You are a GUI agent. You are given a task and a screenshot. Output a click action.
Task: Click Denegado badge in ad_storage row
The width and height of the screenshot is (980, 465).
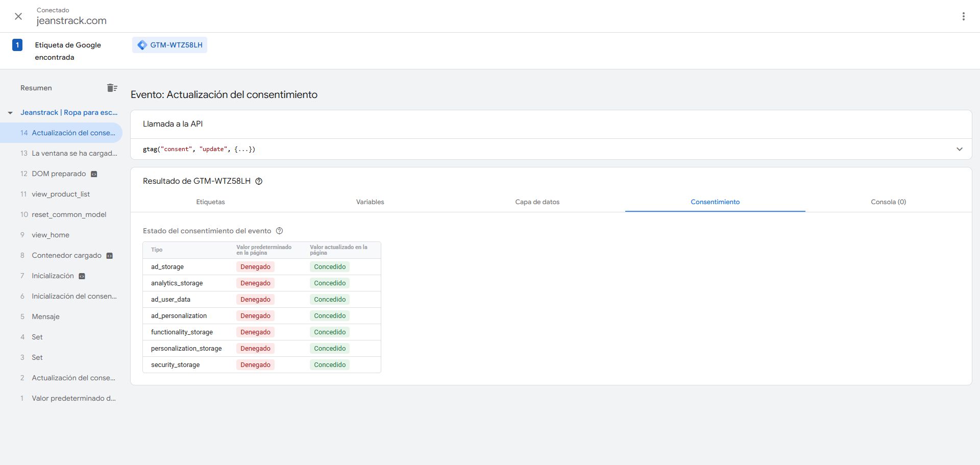click(x=255, y=267)
